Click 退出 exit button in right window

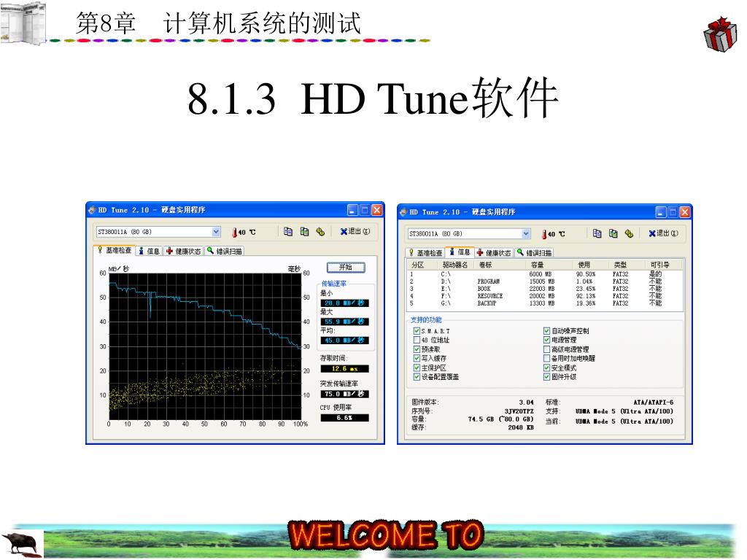tap(663, 233)
